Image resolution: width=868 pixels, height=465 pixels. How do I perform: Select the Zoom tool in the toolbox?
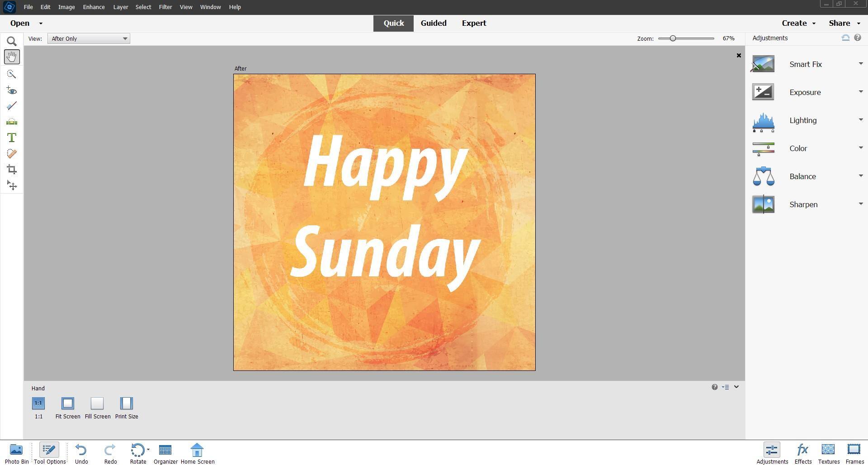click(x=12, y=42)
